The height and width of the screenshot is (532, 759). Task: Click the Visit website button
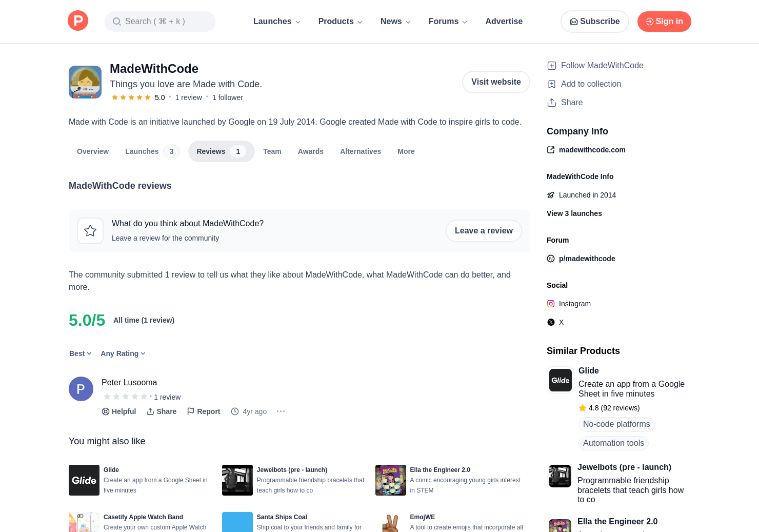(496, 82)
